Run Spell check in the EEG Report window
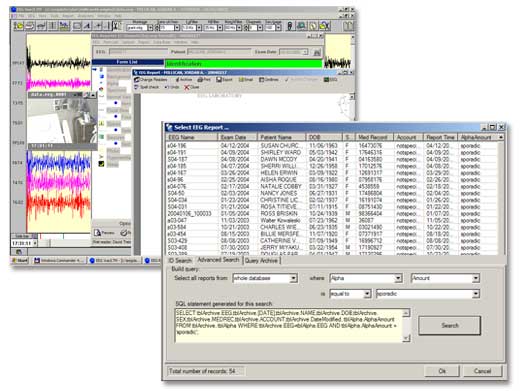520x391 pixels. [x=147, y=87]
